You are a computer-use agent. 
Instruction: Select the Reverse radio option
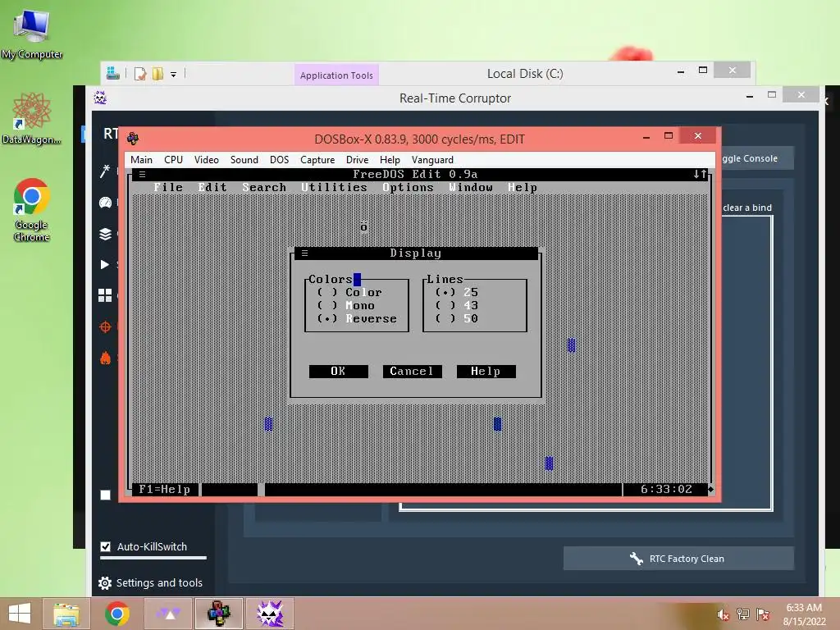tap(357, 319)
